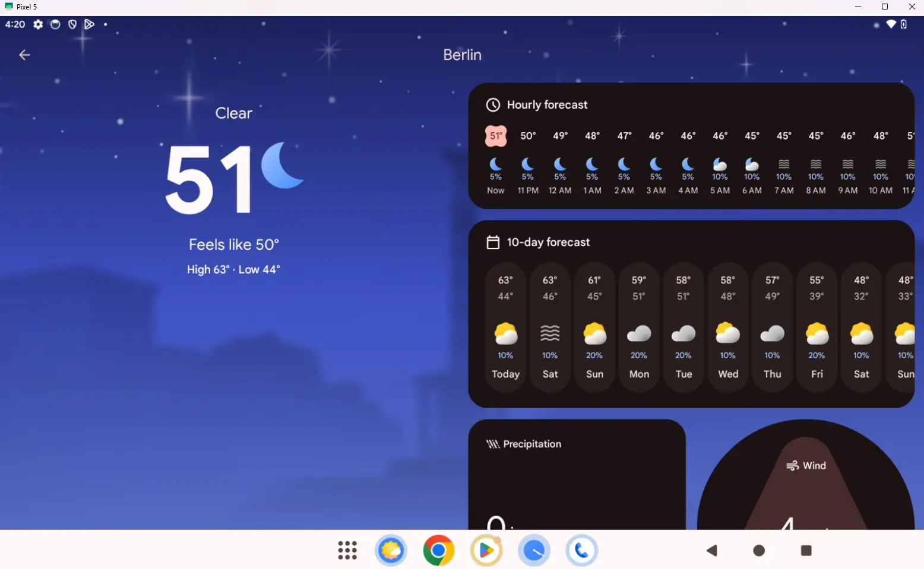Tap the cloud icon in Mon card
The width and height of the screenshot is (924, 569).
pyautogui.click(x=639, y=333)
